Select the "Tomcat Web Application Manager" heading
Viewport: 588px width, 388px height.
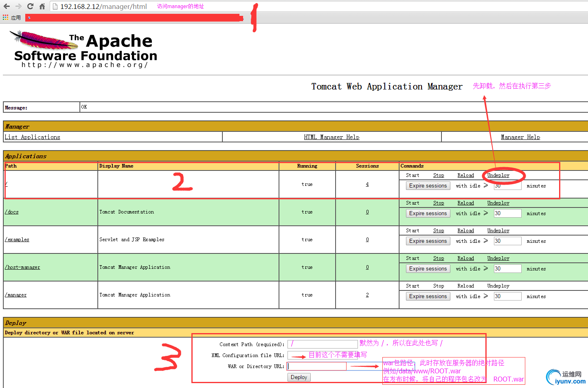pos(387,86)
